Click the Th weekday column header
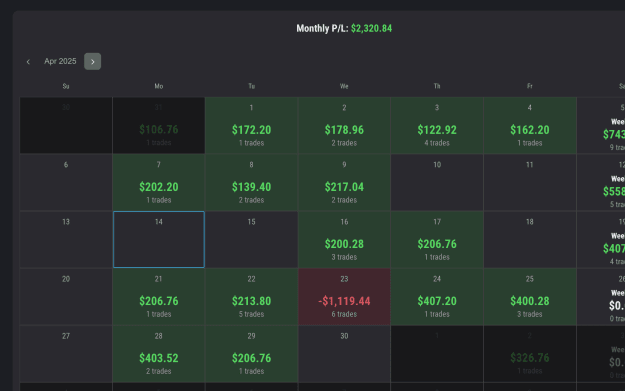 click(x=437, y=86)
